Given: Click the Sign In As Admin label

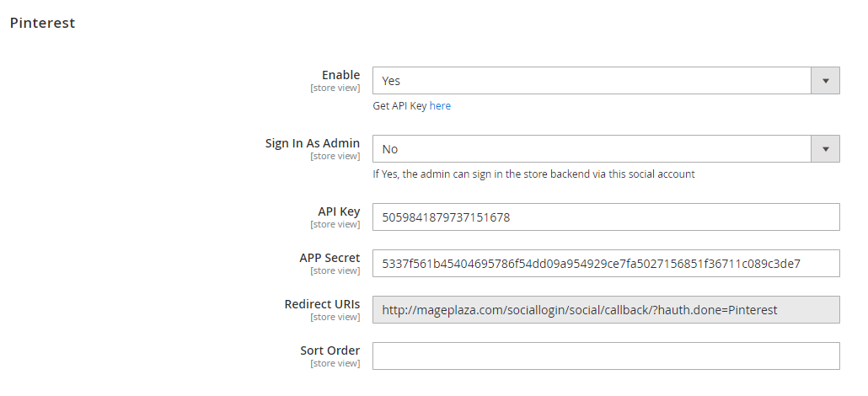Looking at the screenshot, I should pyautogui.click(x=313, y=143).
